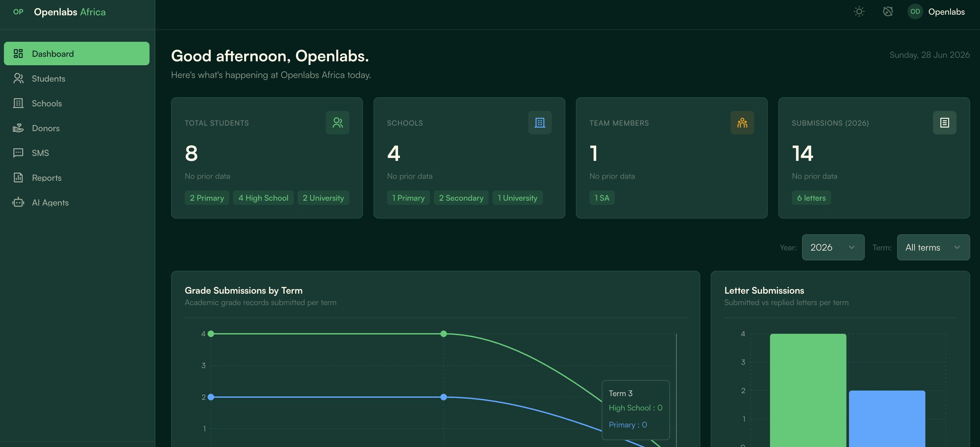Click the Term dropdown chevron arrow
Screen dimensions: 980x447
pos(957,247)
